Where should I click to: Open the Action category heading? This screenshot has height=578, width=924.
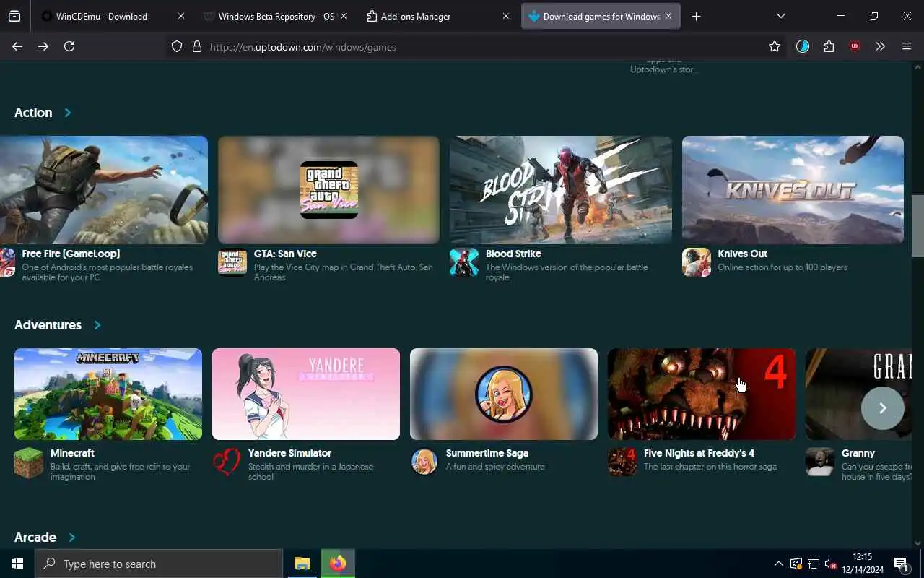tap(33, 113)
